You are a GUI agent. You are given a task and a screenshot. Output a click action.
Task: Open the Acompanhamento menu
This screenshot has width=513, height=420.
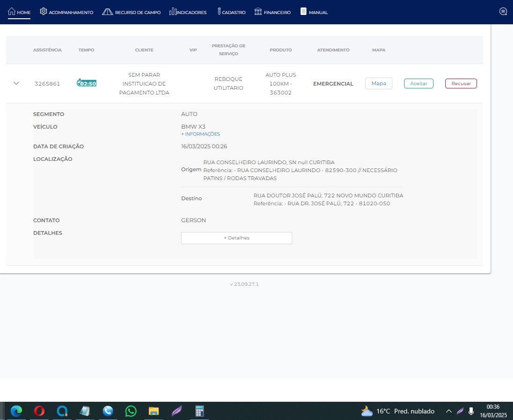tap(66, 12)
